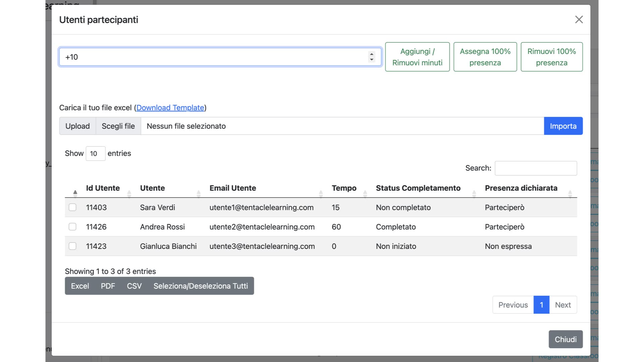
Task: Sort by Status Completamento column arrows
Action: tap(474, 193)
